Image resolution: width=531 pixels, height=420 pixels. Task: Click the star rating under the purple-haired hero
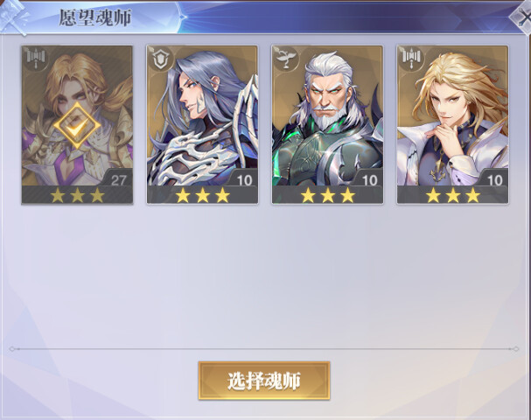[x=202, y=195]
